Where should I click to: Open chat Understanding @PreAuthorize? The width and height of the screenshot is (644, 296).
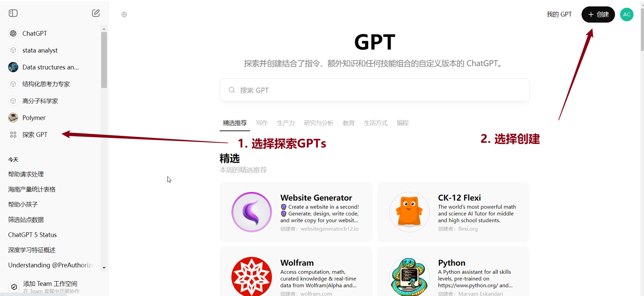(51, 265)
